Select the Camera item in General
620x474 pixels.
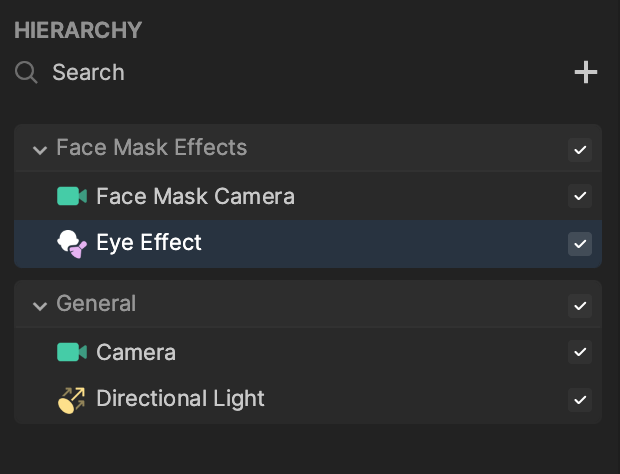[308, 352]
